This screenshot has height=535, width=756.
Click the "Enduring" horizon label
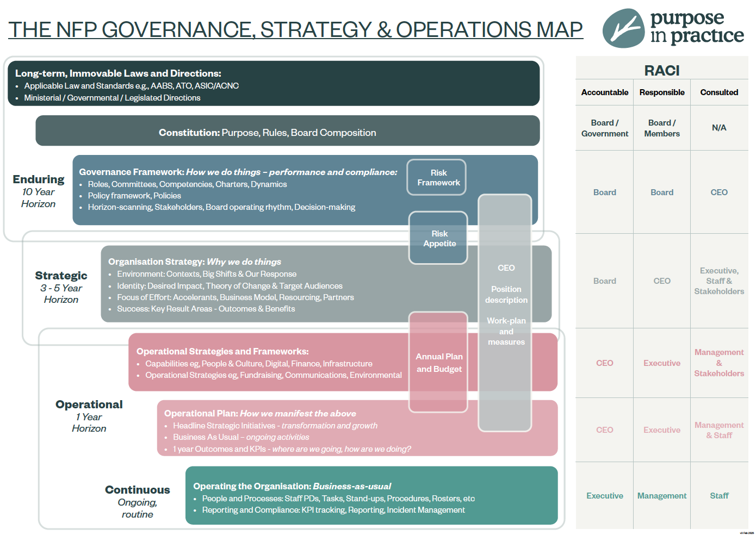(x=39, y=179)
